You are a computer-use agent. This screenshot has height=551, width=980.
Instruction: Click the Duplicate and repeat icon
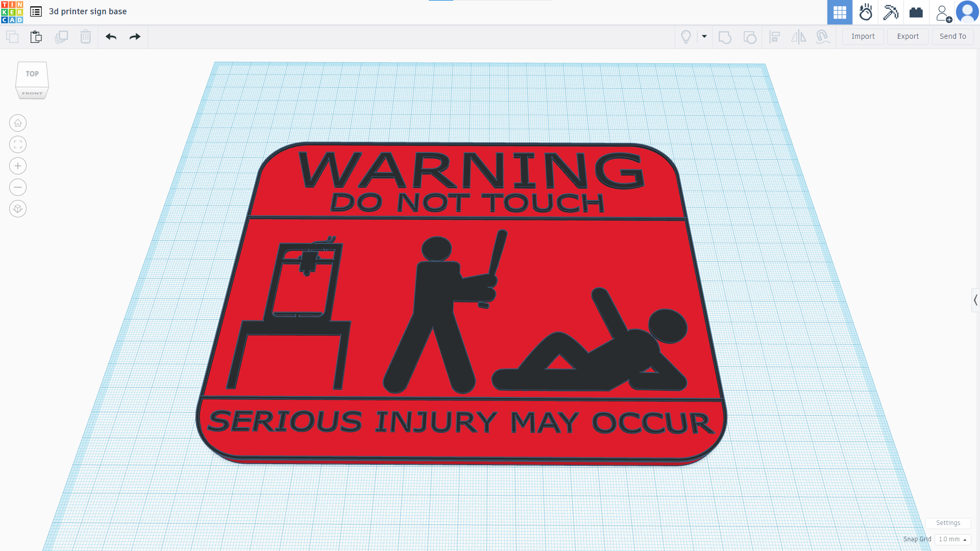[x=61, y=37]
